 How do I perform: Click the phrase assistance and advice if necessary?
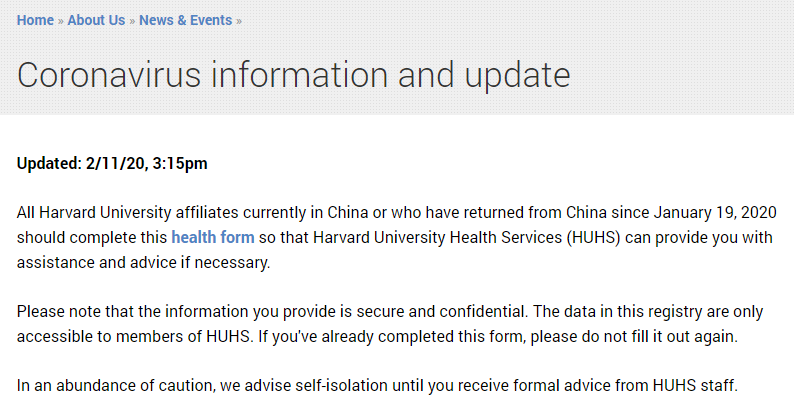pos(144,263)
